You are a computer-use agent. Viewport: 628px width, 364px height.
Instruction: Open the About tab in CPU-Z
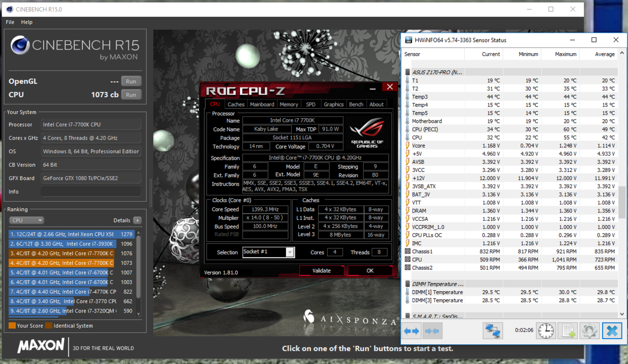tap(376, 104)
